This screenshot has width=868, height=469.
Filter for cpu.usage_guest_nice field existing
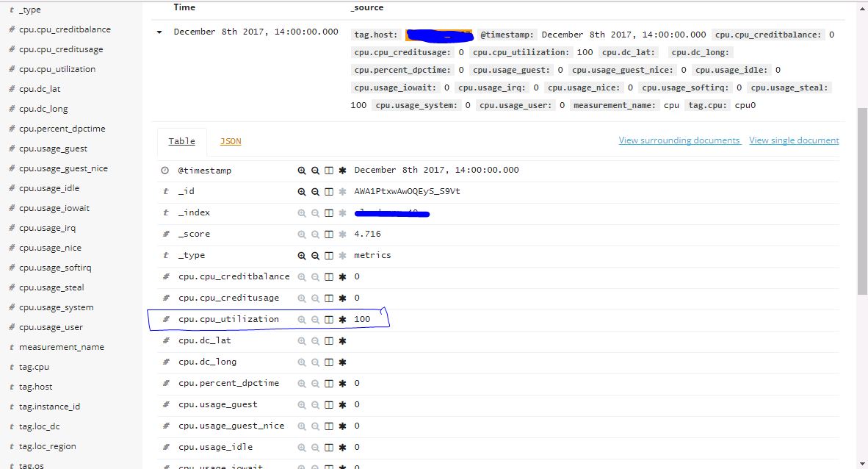click(341, 426)
